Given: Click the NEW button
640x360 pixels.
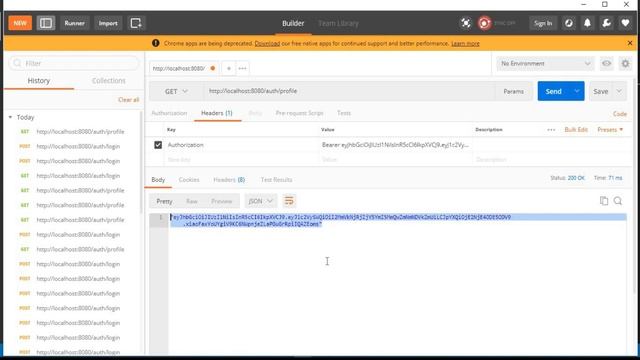Looking at the screenshot, I should 20,23.
